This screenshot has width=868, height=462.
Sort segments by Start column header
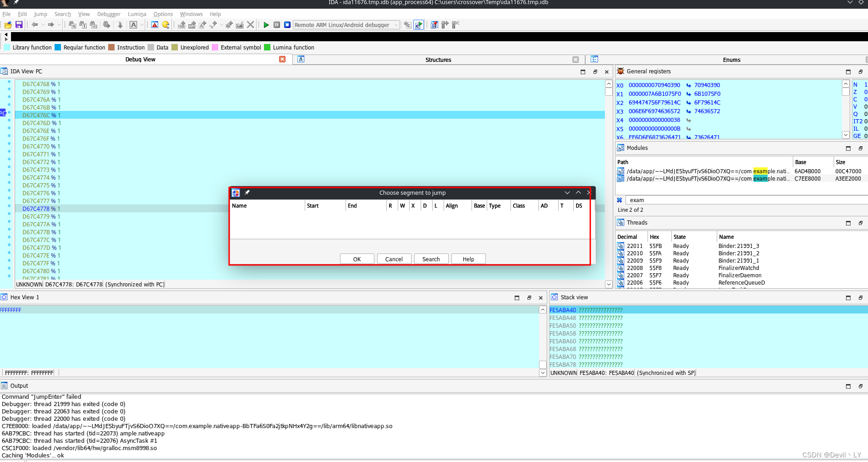coord(325,206)
